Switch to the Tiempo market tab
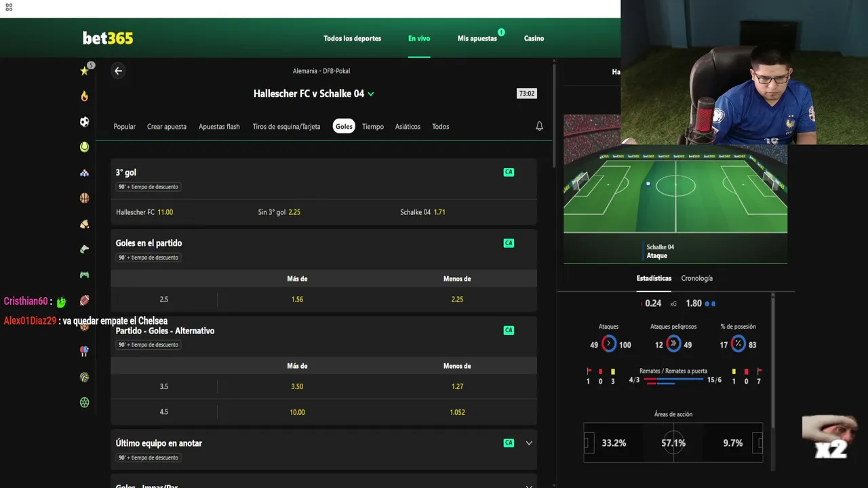The width and height of the screenshot is (868, 488). coord(373,127)
